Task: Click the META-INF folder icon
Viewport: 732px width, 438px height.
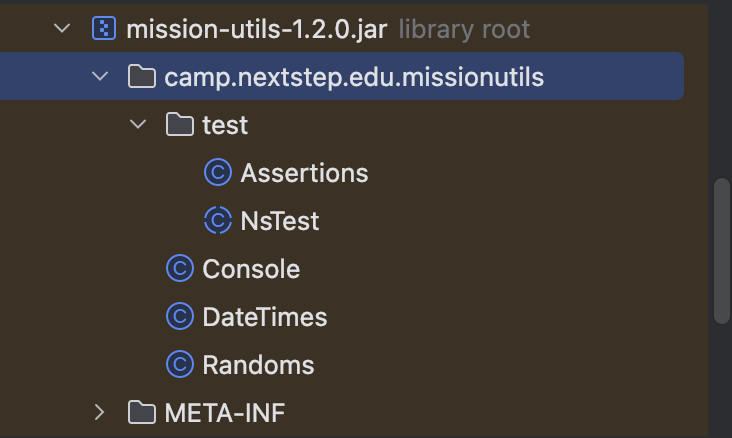Action: pyautogui.click(x=143, y=412)
